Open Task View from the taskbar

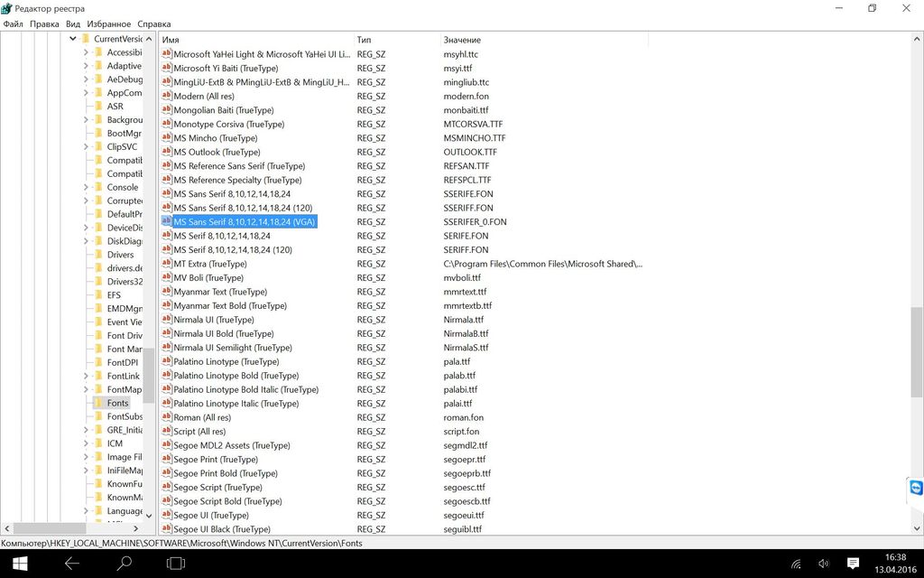pyautogui.click(x=176, y=564)
